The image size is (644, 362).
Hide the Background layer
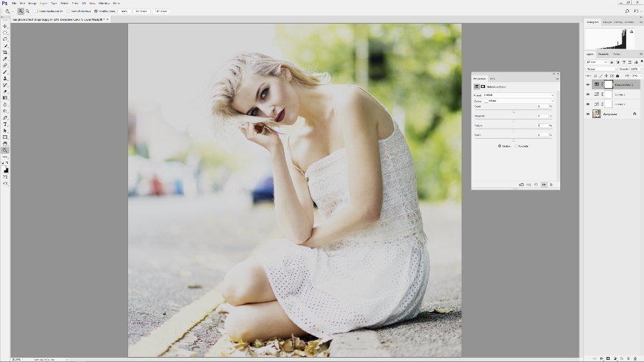(x=588, y=114)
